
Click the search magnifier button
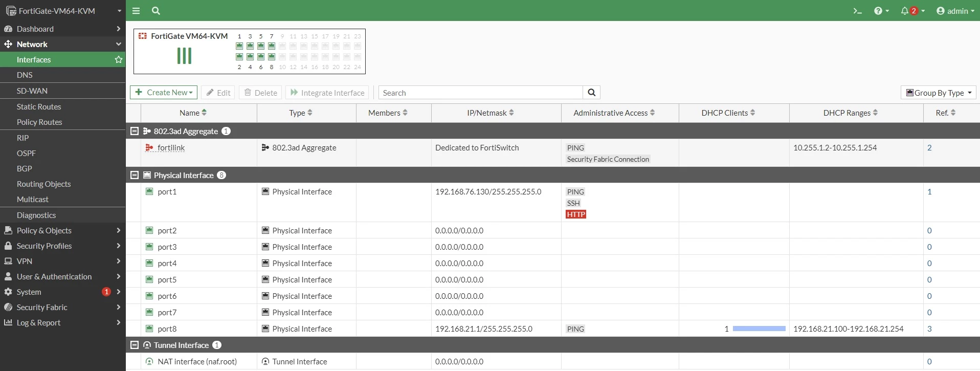[x=591, y=93]
